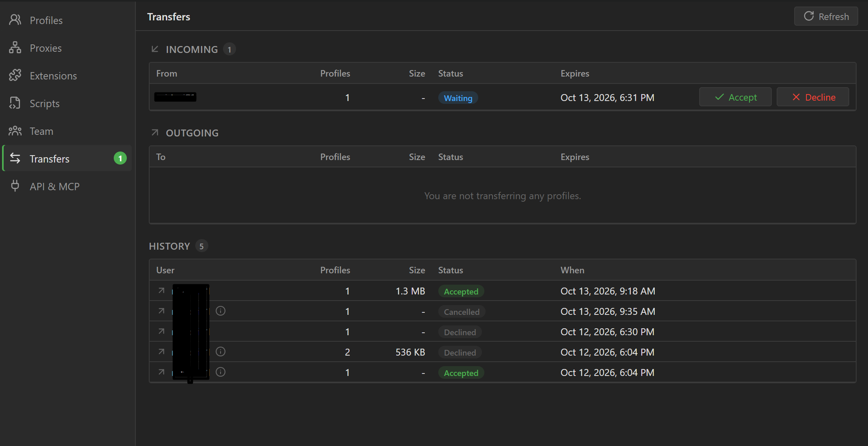868x446 pixels.
Task: Click the Extensions puzzle icon
Action: [x=15, y=75]
